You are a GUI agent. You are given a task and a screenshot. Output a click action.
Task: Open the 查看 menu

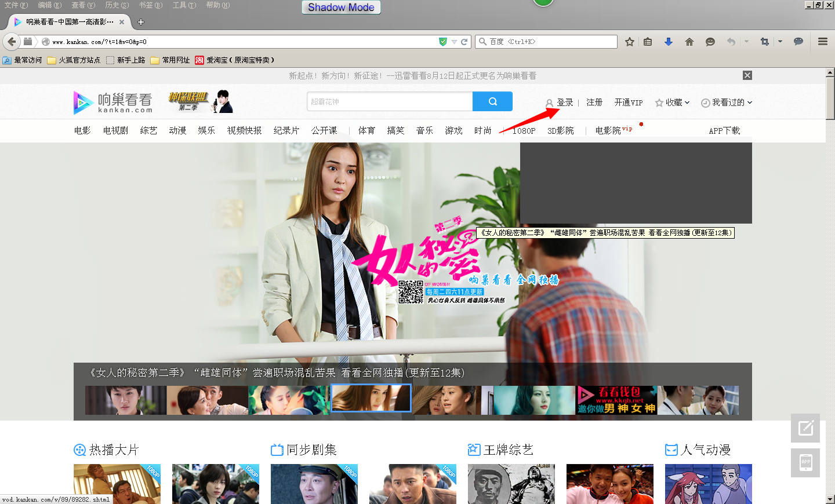click(x=83, y=5)
